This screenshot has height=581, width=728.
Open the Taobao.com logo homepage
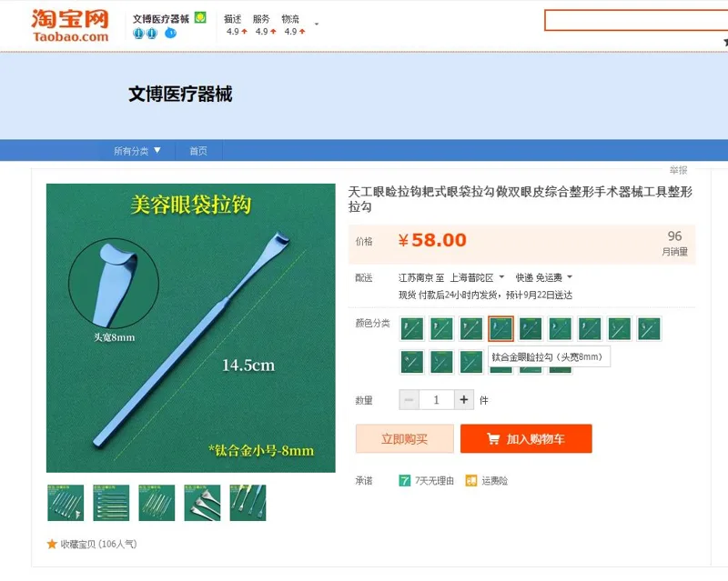(70, 25)
